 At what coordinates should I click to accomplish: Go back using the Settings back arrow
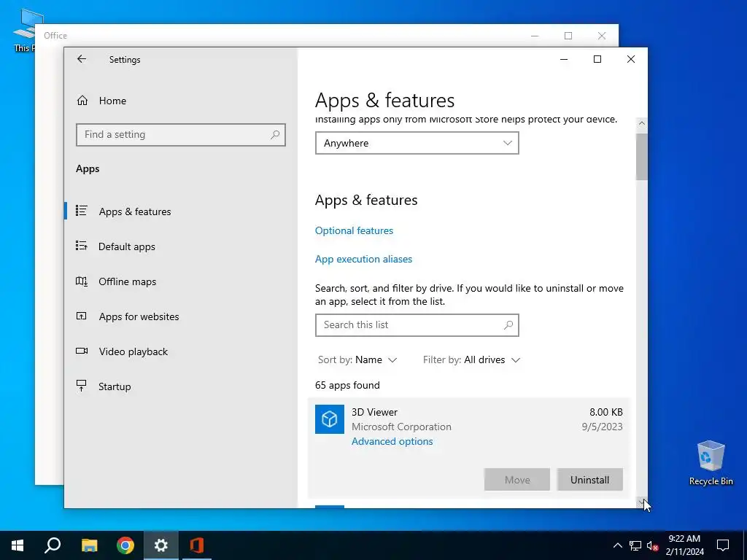click(x=82, y=59)
